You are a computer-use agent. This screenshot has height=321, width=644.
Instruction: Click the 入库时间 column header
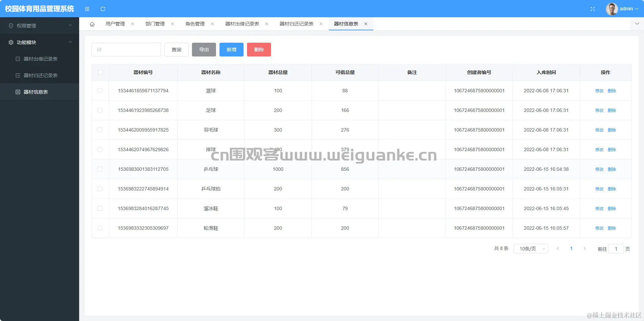[546, 72]
